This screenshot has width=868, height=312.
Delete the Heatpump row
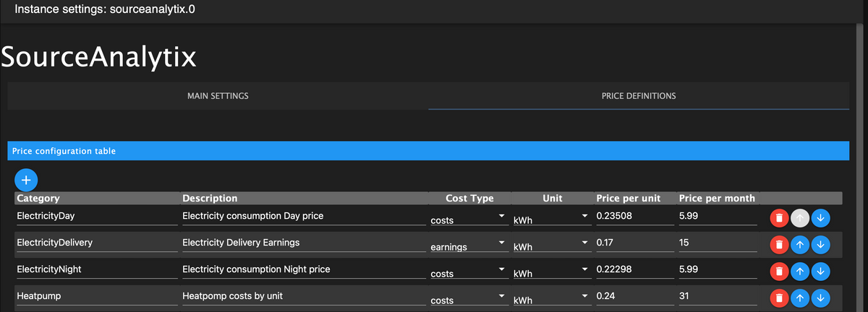point(778,298)
